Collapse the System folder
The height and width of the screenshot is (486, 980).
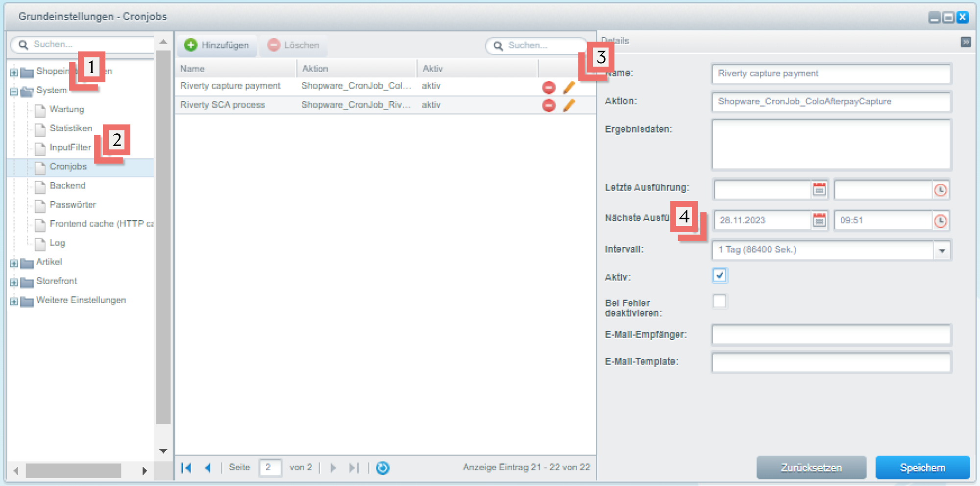click(x=14, y=91)
